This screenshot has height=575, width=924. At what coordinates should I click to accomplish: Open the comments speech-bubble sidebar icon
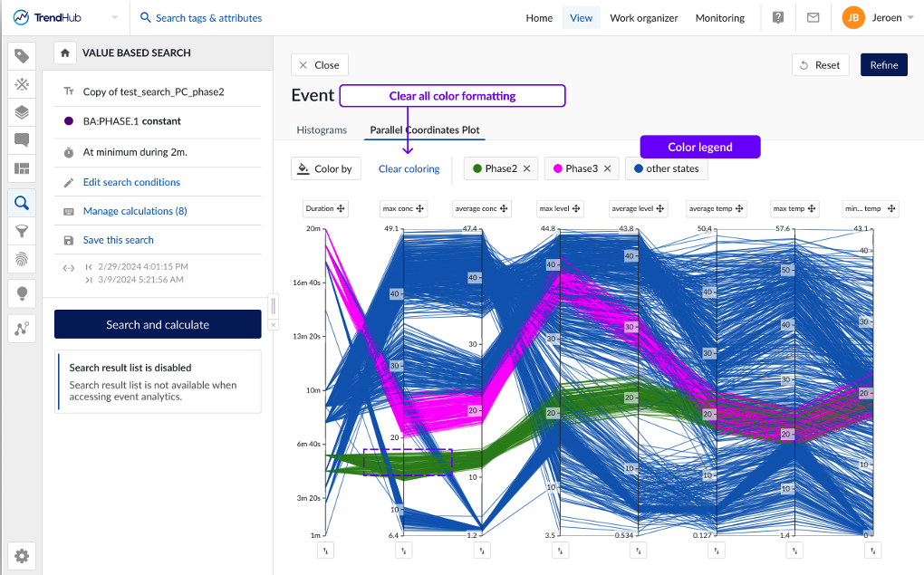[x=22, y=140]
